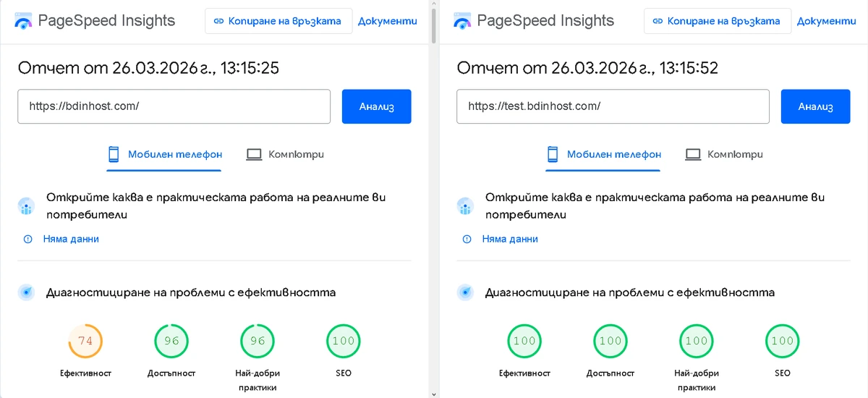Open SEO score 100 gauge in left window

coord(344,342)
